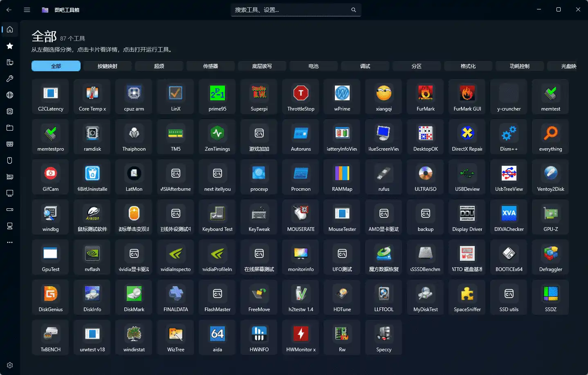Select the 功耗控制 filter tab

click(x=520, y=66)
